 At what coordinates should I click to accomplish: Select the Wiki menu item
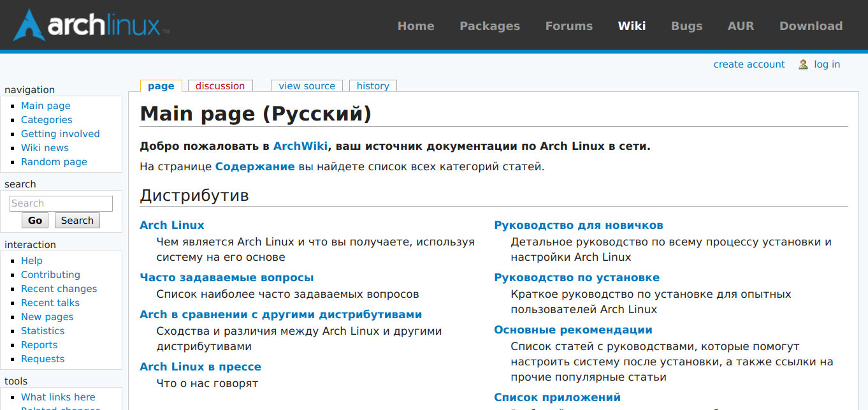click(632, 26)
